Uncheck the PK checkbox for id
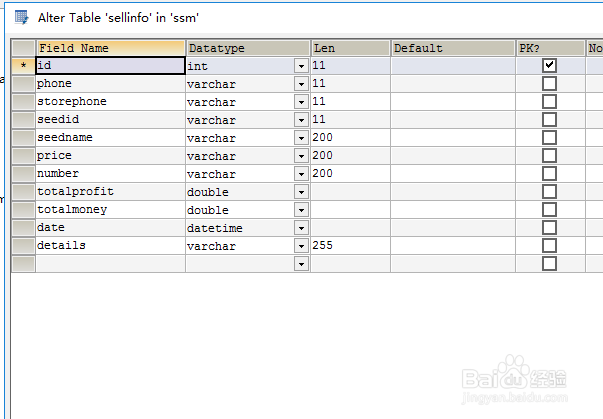The width and height of the screenshot is (603, 419). [x=549, y=65]
